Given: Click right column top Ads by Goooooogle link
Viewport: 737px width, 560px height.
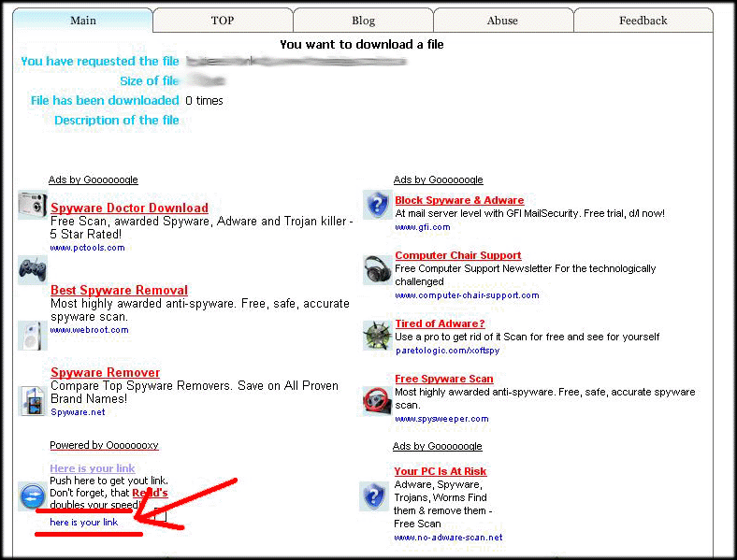Looking at the screenshot, I should 438,179.
